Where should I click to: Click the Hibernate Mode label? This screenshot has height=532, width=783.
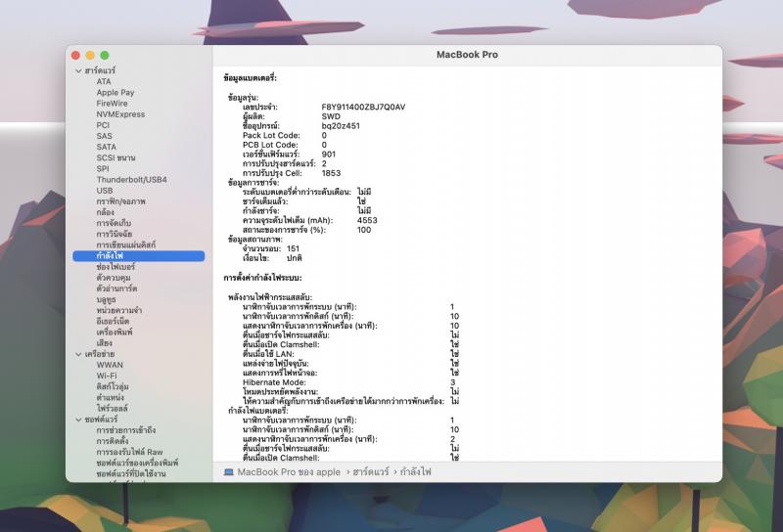tap(274, 382)
